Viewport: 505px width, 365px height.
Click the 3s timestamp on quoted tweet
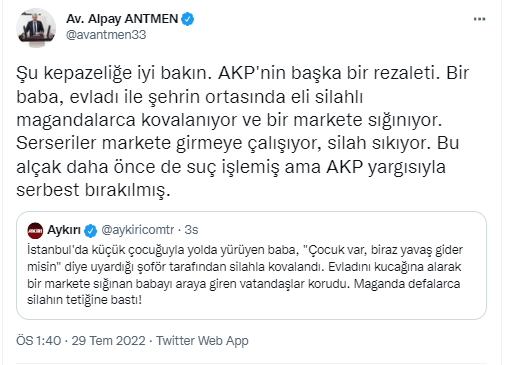click(191, 230)
